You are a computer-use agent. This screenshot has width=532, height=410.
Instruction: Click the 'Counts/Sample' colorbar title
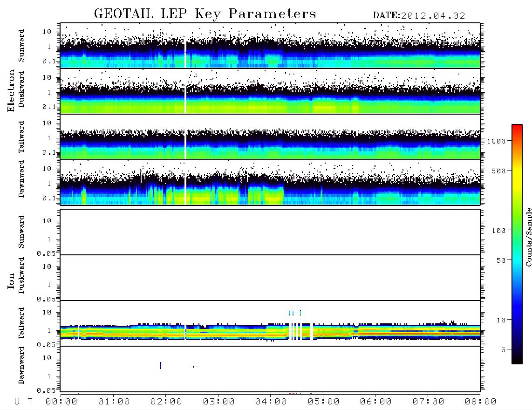[x=529, y=237]
